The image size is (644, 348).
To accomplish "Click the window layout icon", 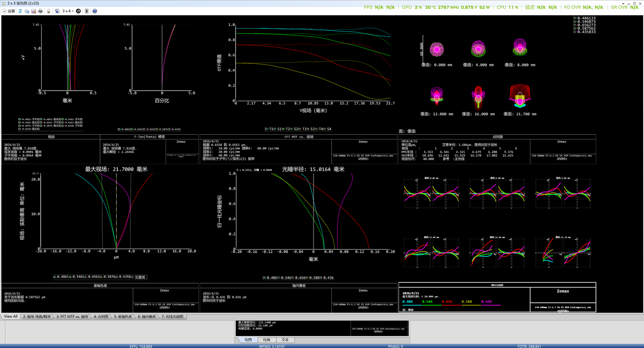I will (x=57, y=11).
